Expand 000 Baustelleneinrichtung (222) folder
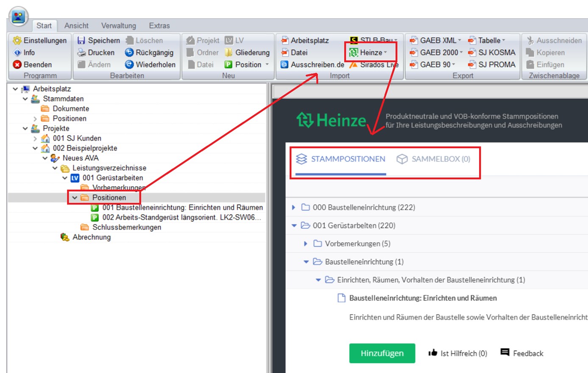588x373 pixels. (293, 207)
